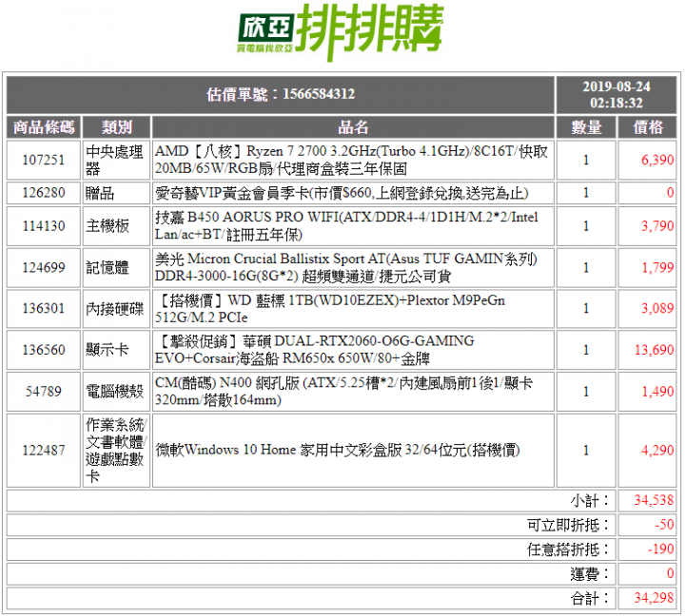The width and height of the screenshot is (685, 616).
Task: Click the price 1,799
Action: (657, 267)
